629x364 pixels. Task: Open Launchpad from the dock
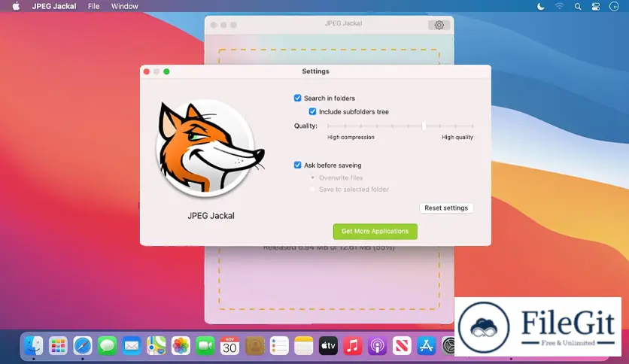[x=58, y=345]
